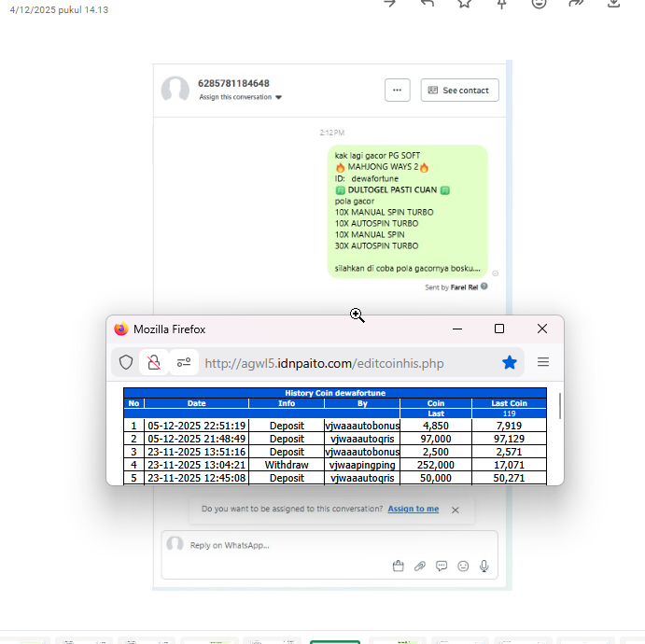Download the image with the download icon
645x644 pixels.
pos(614,4)
